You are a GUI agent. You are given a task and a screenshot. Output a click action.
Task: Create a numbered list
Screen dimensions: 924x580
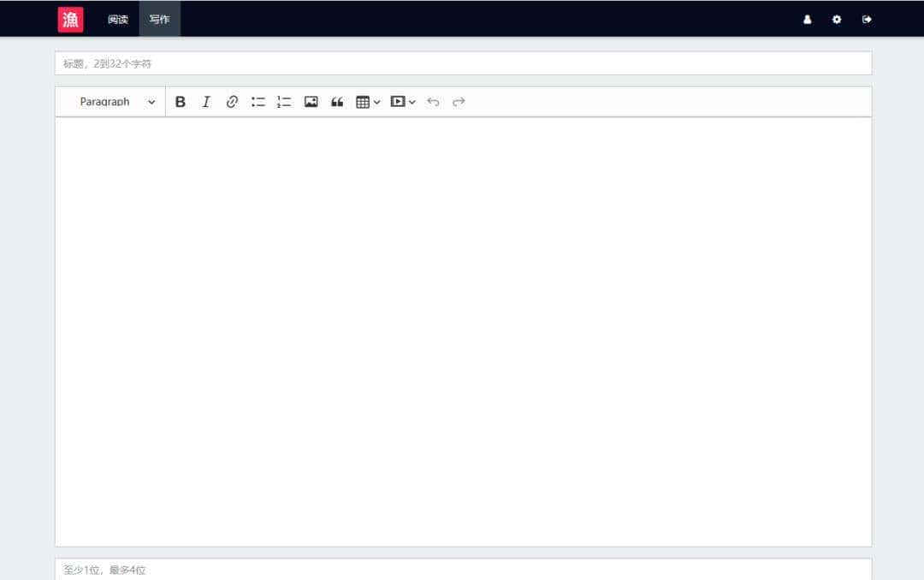(284, 102)
